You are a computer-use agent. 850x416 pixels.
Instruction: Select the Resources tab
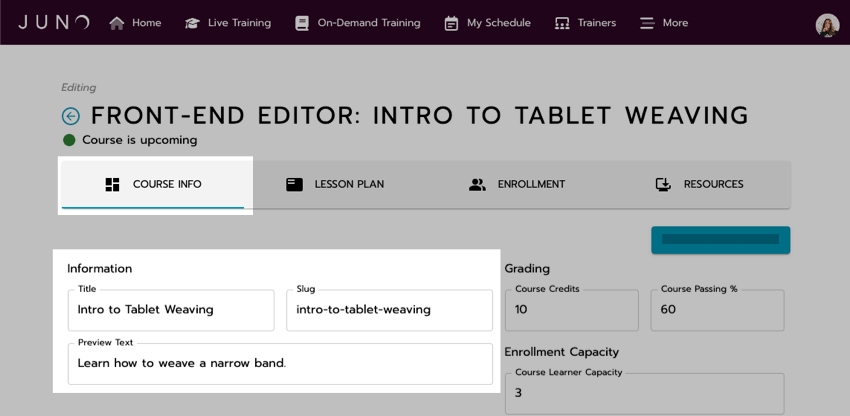pyautogui.click(x=699, y=184)
